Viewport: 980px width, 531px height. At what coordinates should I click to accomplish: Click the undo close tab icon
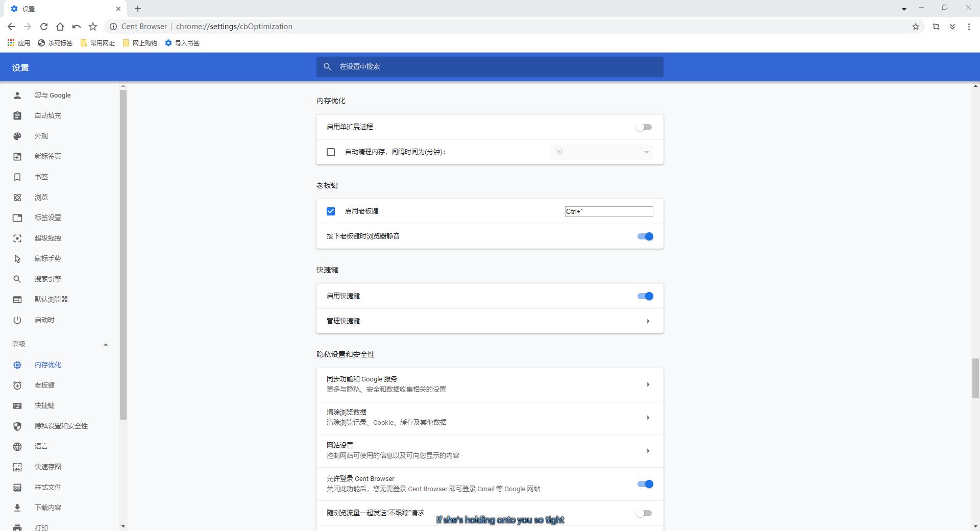tap(77, 27)
